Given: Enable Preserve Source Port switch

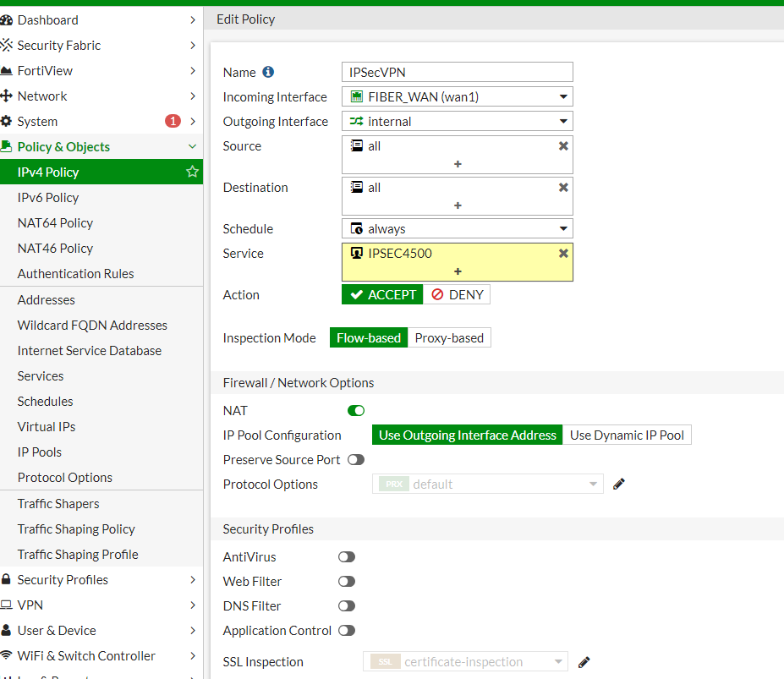Looking at the screenshot, I should [x=356, y=460].
